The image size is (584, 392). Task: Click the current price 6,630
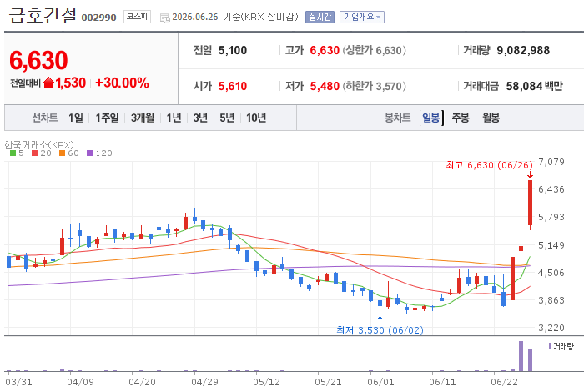coord(38,60)
